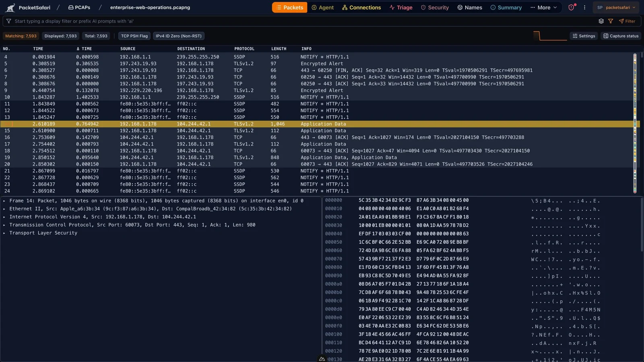Expand the Ethernet II tree node
The image size is (644, 362).
[x=4, y=209]
